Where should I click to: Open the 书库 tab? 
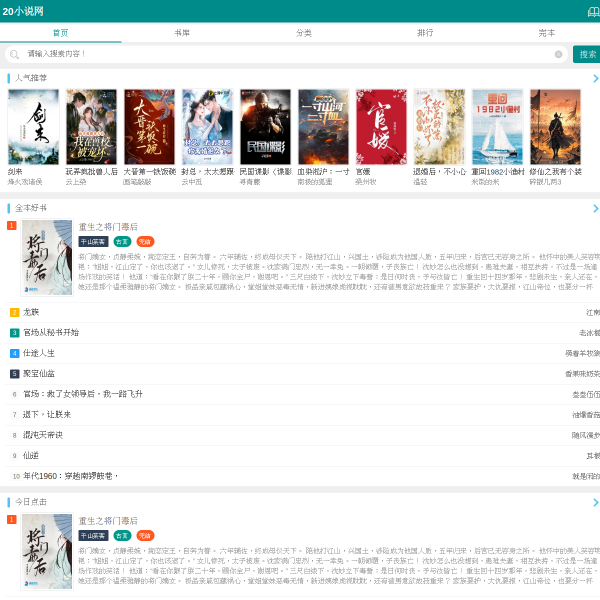182,33
